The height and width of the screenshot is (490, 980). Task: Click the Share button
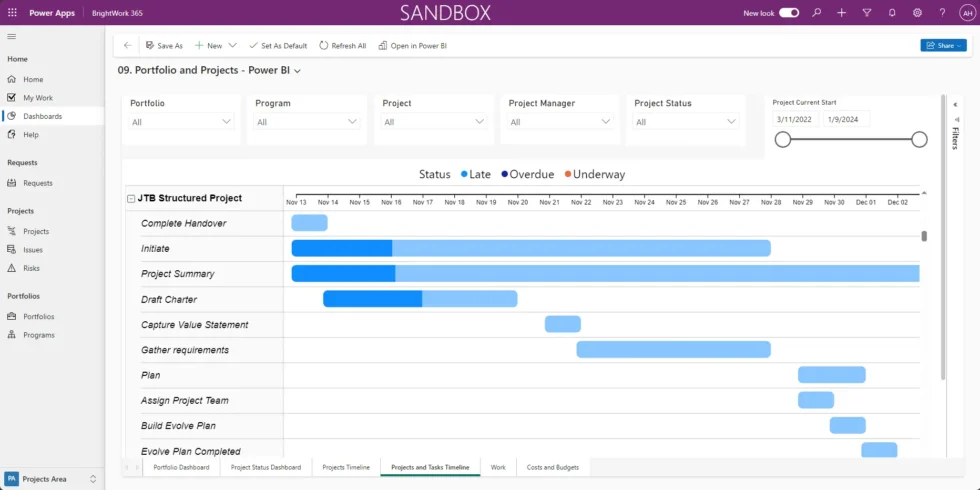[943, 45]
